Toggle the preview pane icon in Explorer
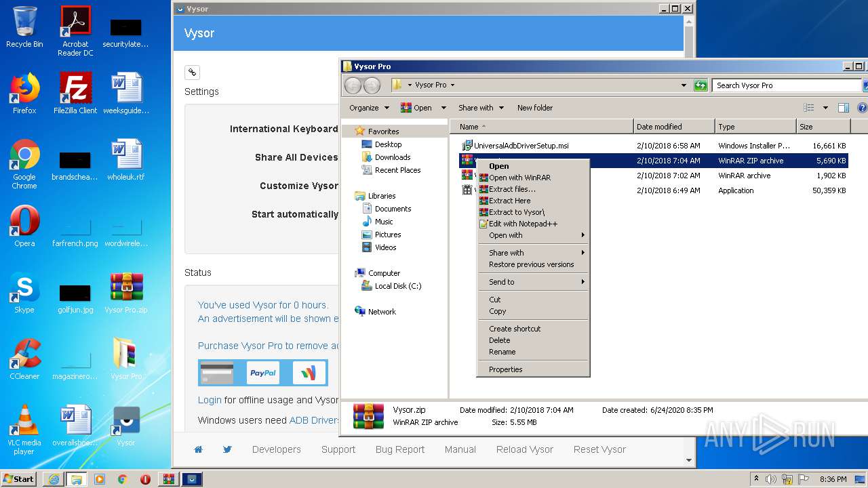 tap(844, 108)
